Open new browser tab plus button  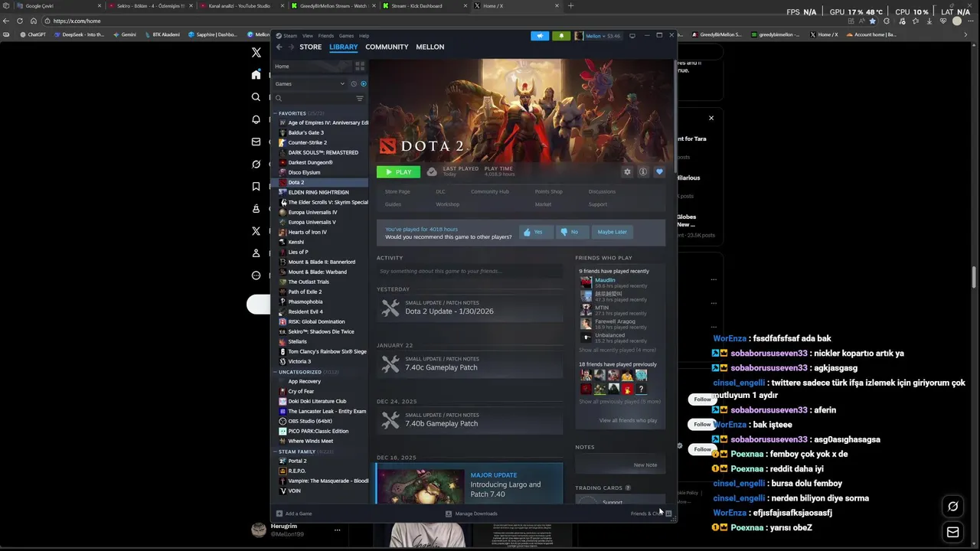[x=570, y=5]
